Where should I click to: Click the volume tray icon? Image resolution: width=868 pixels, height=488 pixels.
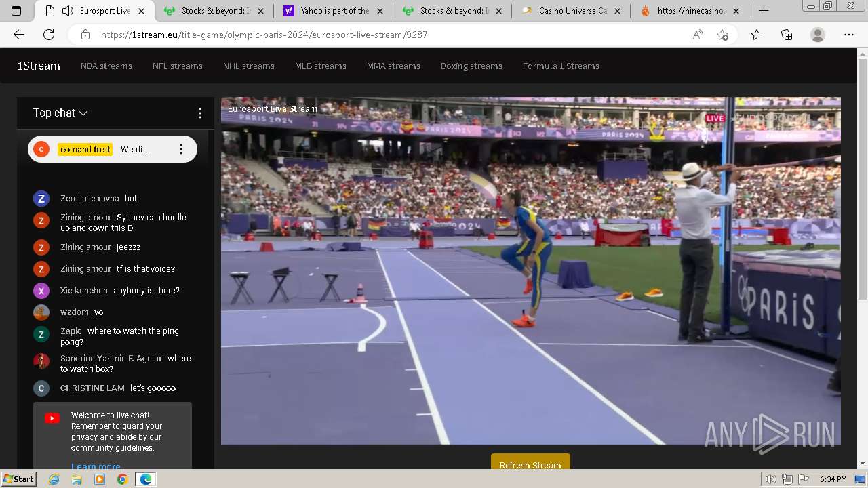coord(771,479)
